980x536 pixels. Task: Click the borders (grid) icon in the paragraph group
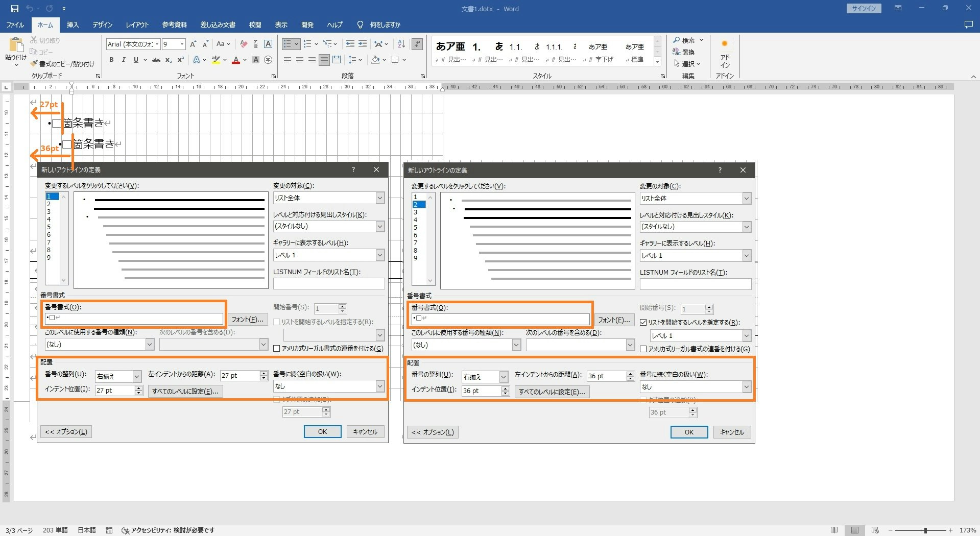[395, 60]
